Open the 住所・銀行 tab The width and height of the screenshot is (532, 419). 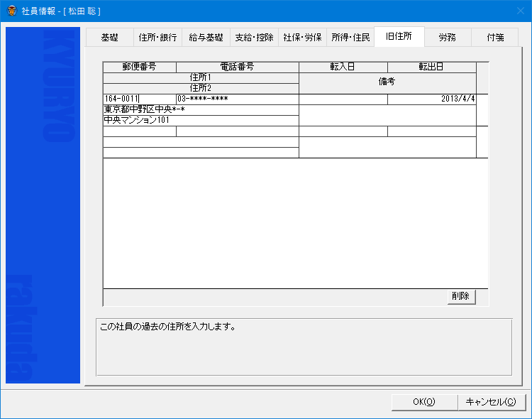(x=157, y=38)
